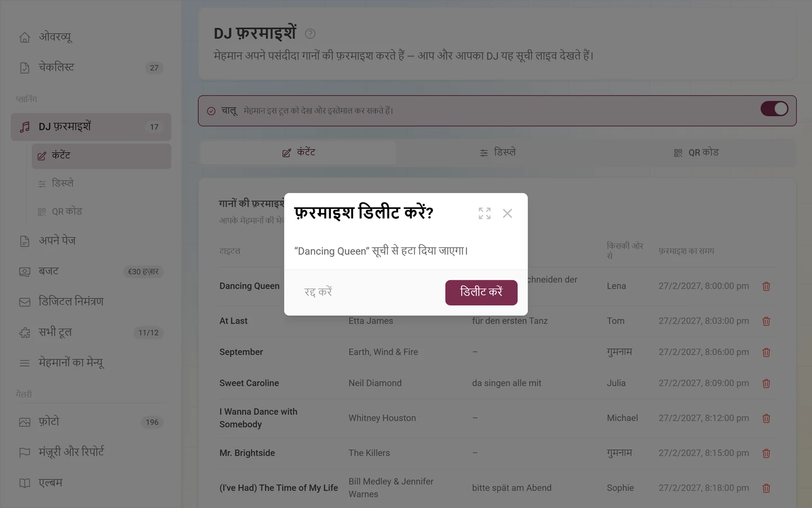Image resolution: width=812 pixels, height=508 pixels.
Task: Open सभी टूल in the sidebar
Action: pyautogui.click(x=91, y=332)
